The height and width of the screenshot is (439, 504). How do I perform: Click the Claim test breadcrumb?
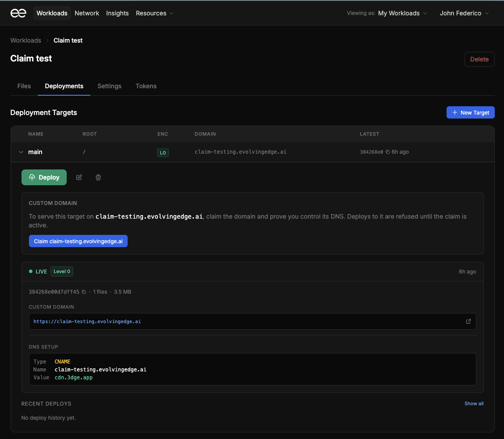coord(68,40)
